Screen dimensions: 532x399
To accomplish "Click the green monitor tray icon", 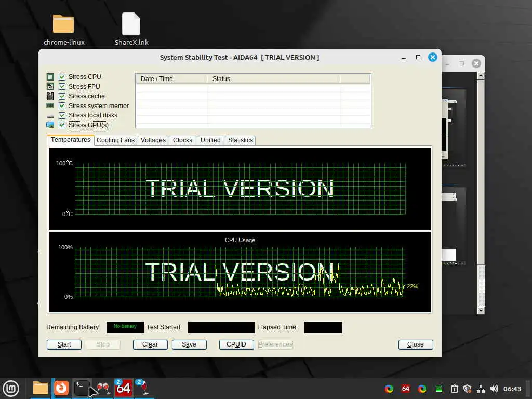I will (438, 389).
